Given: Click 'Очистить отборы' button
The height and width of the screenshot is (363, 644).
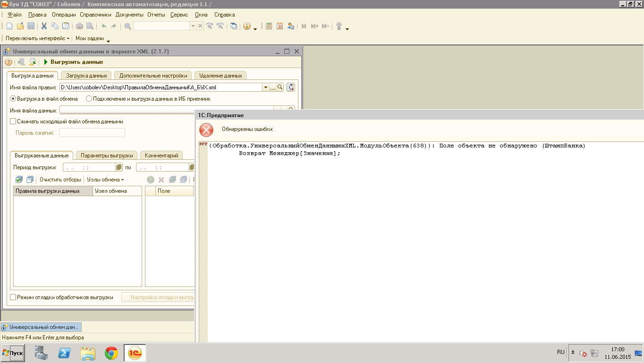Looking at the screenshot, I should pyautogui.click(x=60, y=180).
